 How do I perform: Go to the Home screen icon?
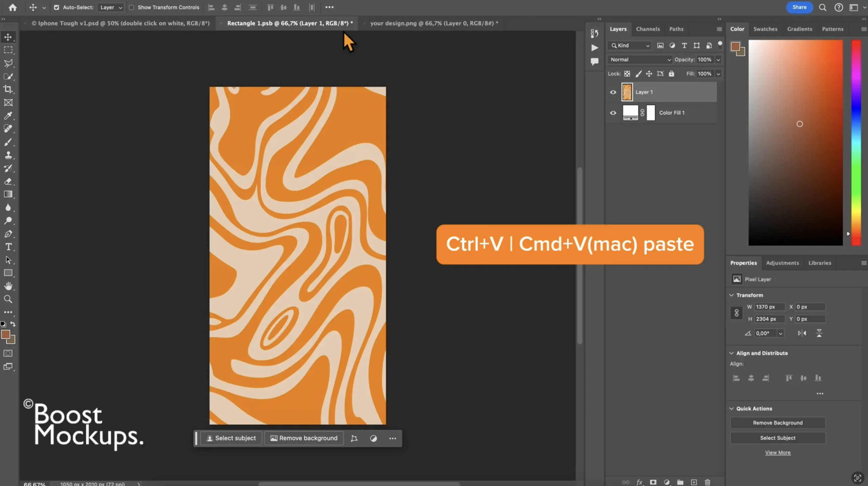[x=13, y=7]
